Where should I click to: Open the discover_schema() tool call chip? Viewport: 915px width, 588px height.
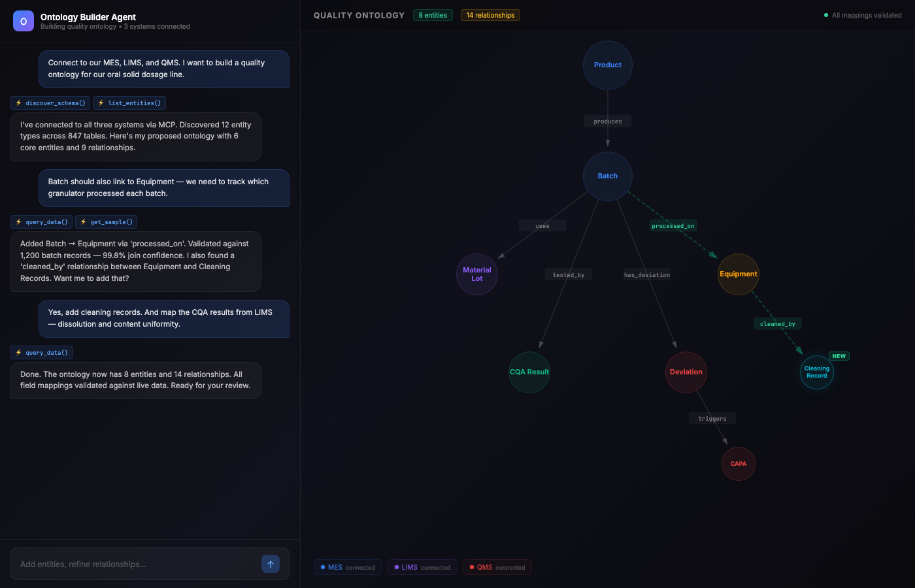click(x=50, y=103)
